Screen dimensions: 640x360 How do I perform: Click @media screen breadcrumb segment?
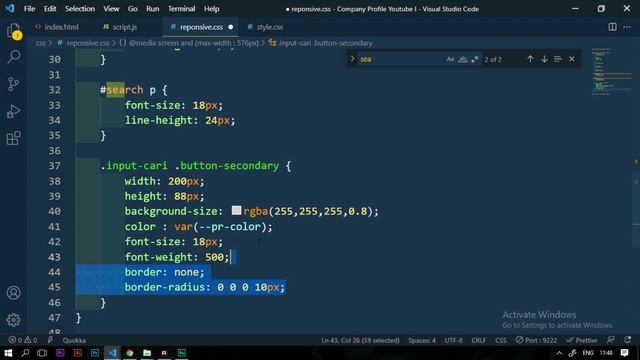(x=193, y=43)
